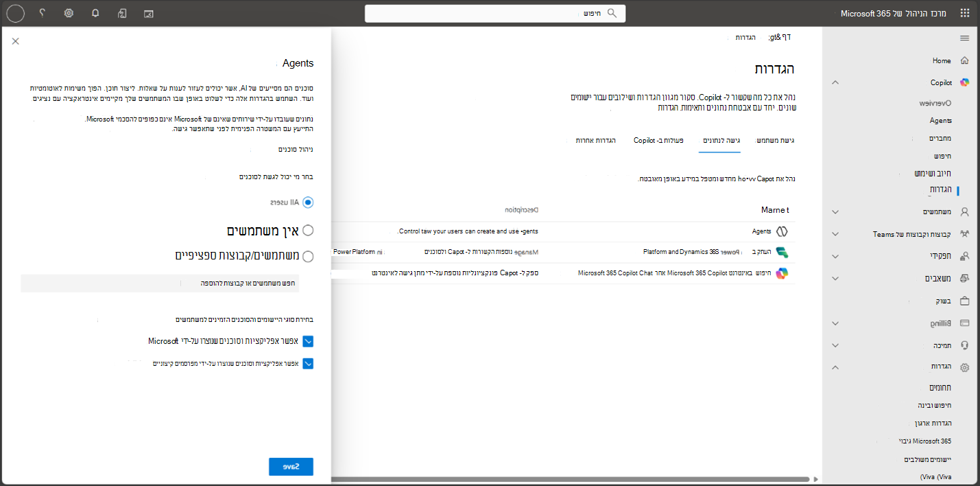Expand the Roles section chevron
The height and width of the screenshot is (486, 980).
pos(835,256)
